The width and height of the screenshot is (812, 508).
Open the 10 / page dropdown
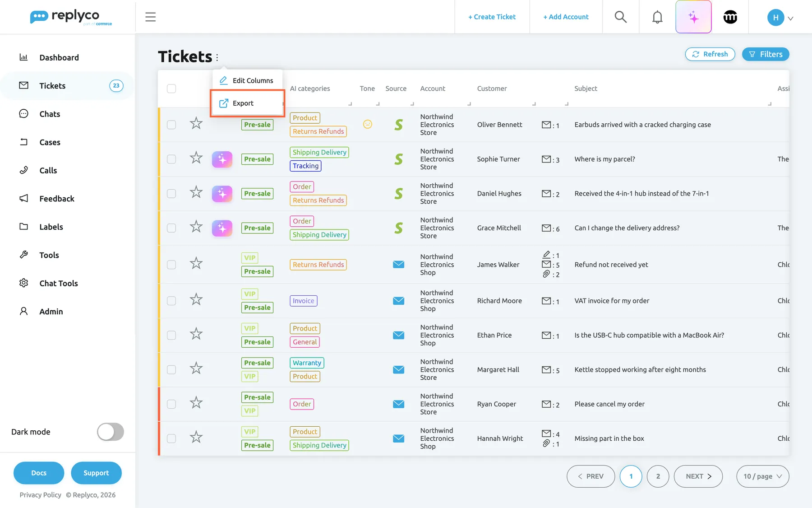pyautogui.click(x=762, y=476)
